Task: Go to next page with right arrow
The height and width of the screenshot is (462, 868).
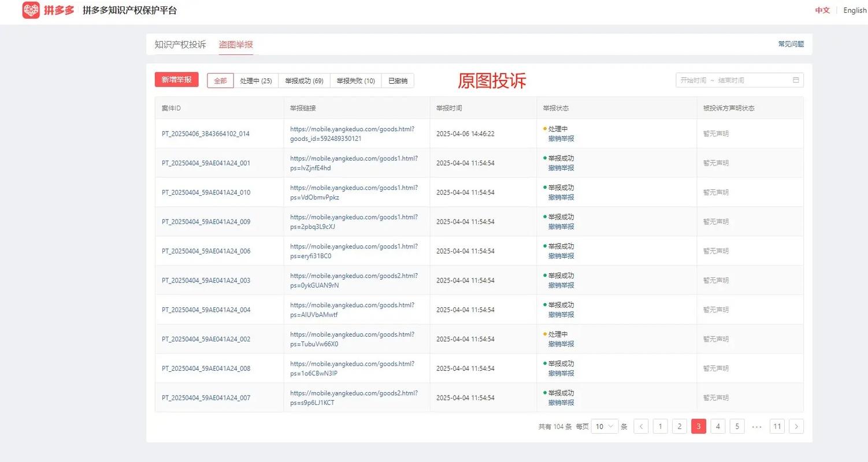Action: [x=796, y=427]
